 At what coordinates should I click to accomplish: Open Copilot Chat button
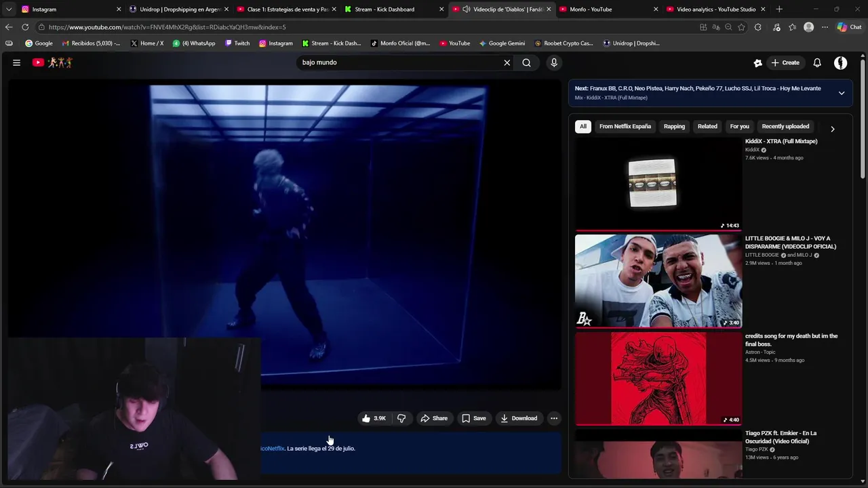tap(849, 27)
